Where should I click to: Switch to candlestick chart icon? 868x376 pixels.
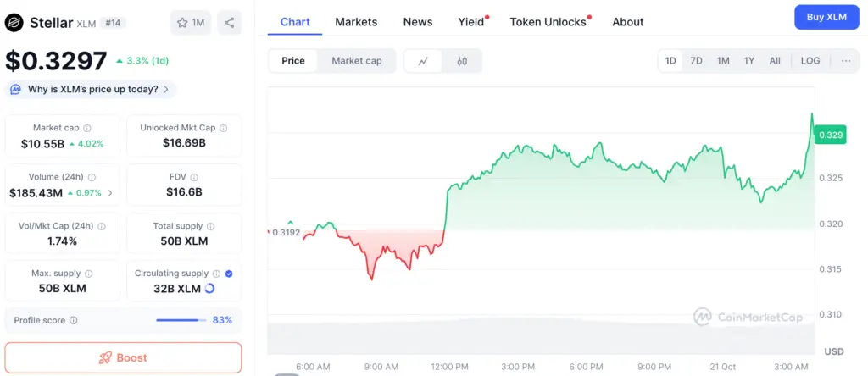(462, 61)
